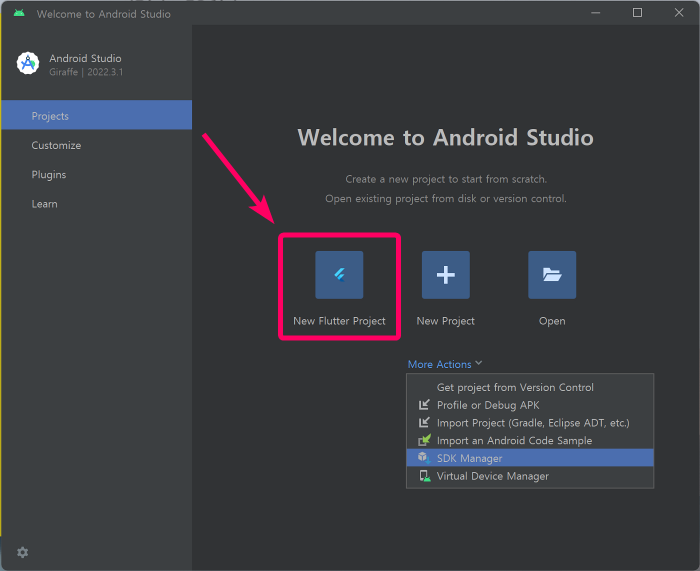
Task: Choose Get project from Version Control
Action: coord(530,387)
